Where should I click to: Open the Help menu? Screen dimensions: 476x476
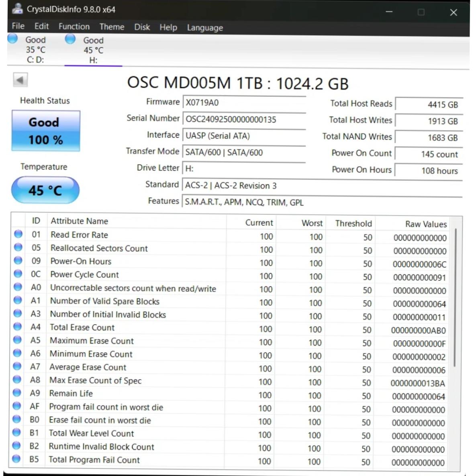point(168,28)
